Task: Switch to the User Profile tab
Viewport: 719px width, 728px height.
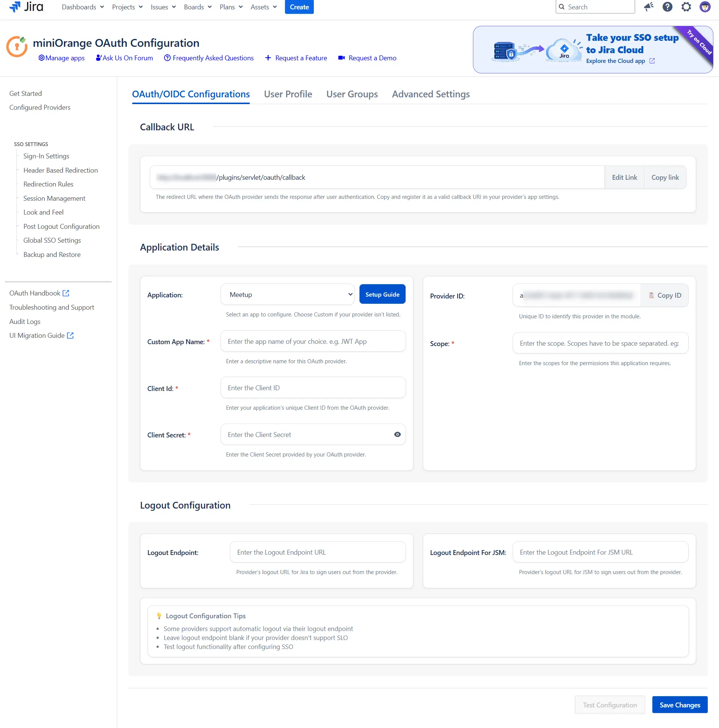Action: (x=288, y=94)
